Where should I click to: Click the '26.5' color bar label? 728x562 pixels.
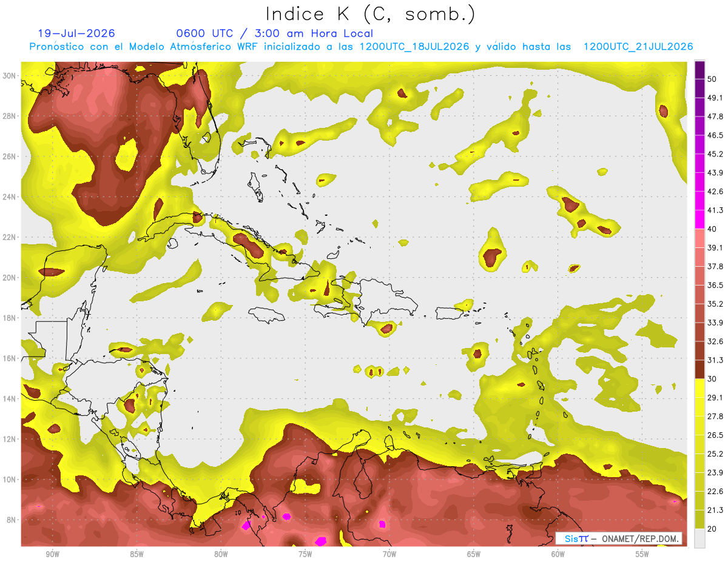pyautogui.click(x=715, y=436)
